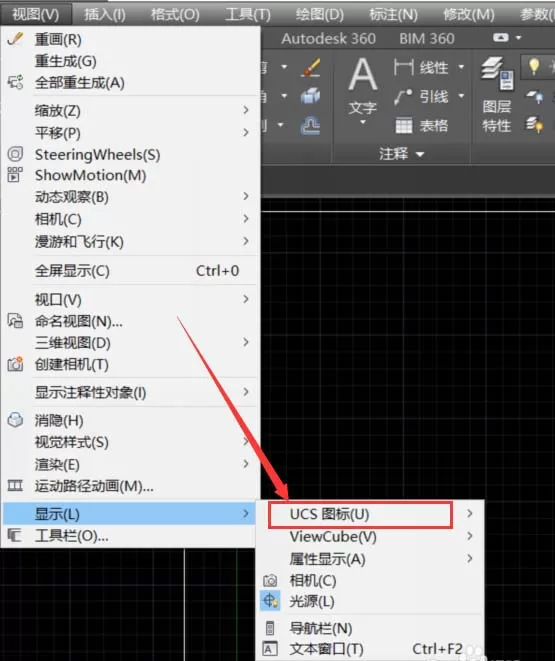
Task: Expand the Zoom (缩放) submenu arrow
Action: click(x=246, y=110)
